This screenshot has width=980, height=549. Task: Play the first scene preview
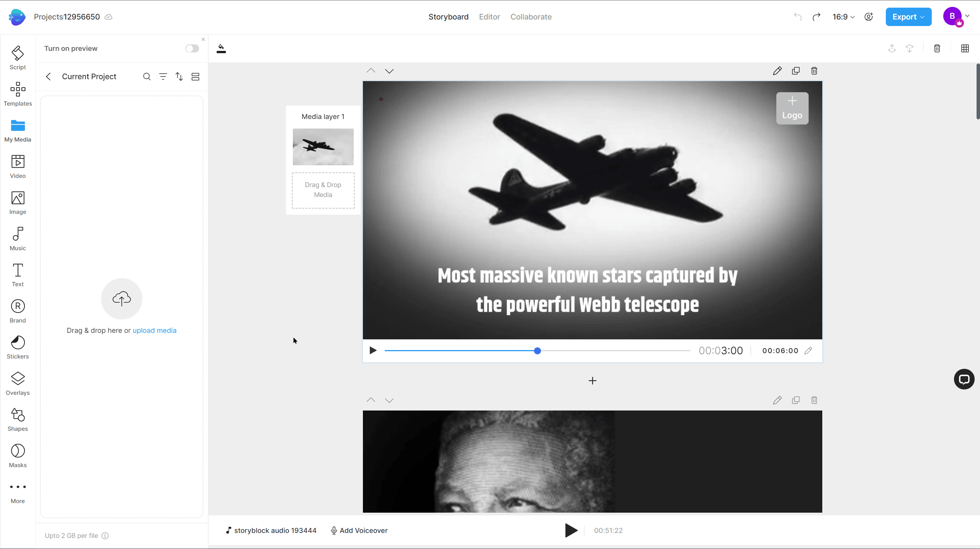click(373, 350)
